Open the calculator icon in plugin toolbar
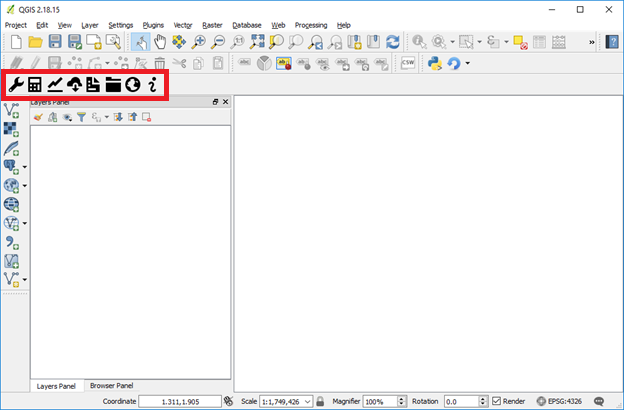Viewport: 624px width, 410px height. [35, 85]
